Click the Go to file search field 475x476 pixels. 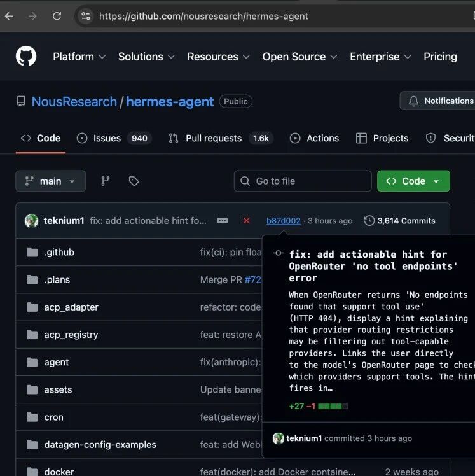pos(303,181)
